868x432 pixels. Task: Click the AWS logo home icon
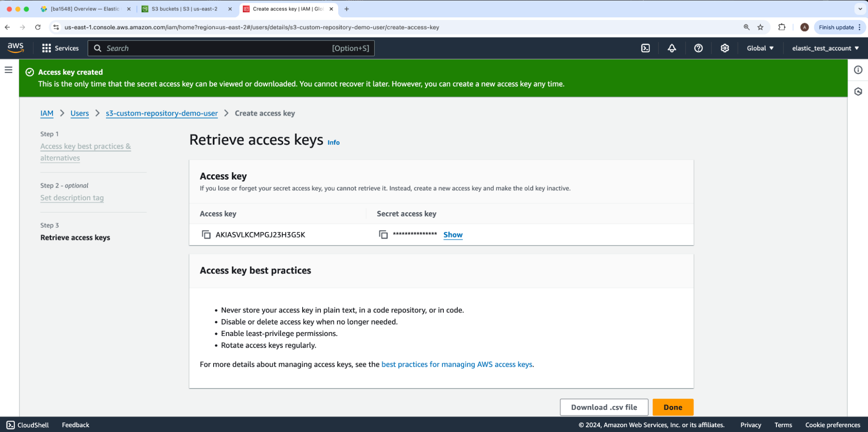pyautogui.click(x=16, y=48)
